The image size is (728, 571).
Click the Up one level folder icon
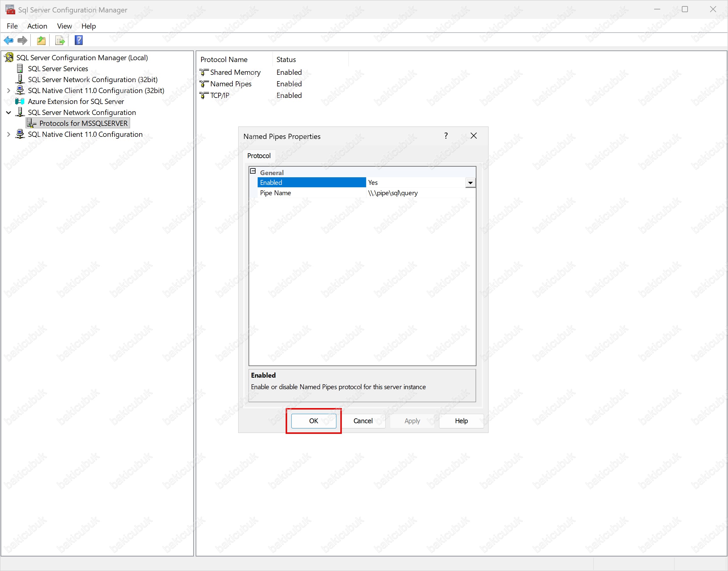[41, 40]
